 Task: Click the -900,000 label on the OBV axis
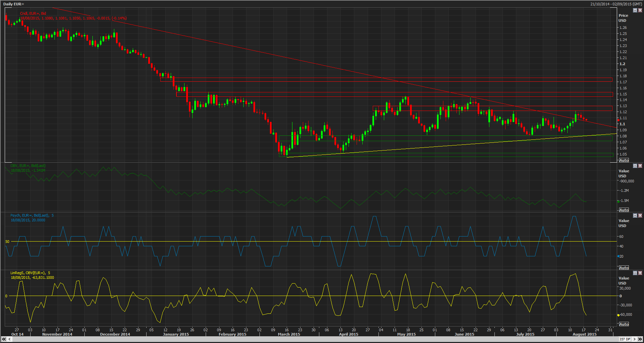pyautogui.click(x=627, y=181)
